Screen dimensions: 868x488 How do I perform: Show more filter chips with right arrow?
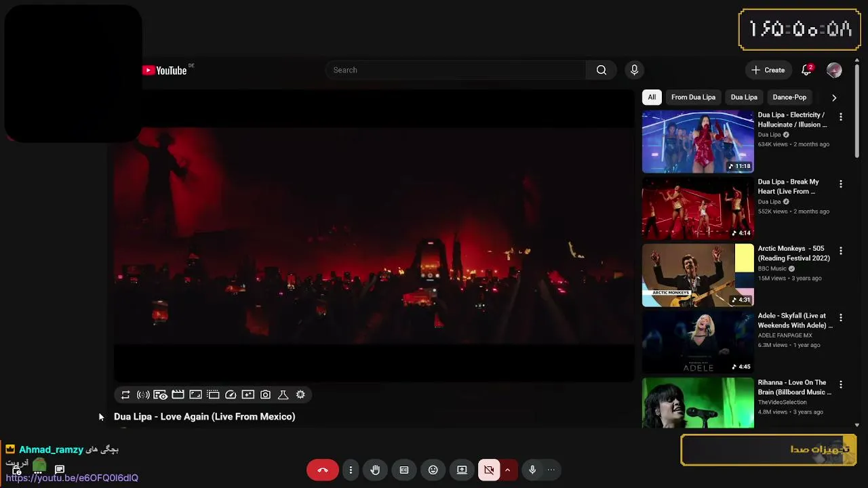[834, 98]
